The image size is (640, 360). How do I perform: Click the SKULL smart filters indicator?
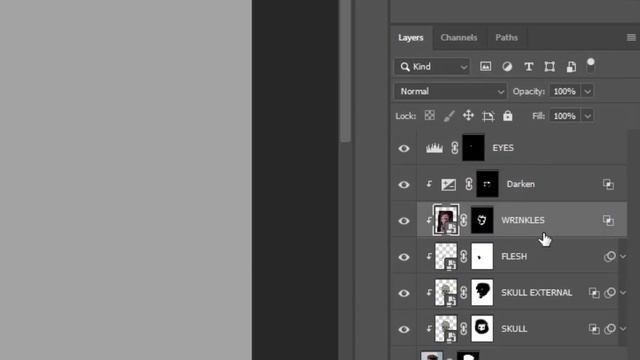[610, 329]
